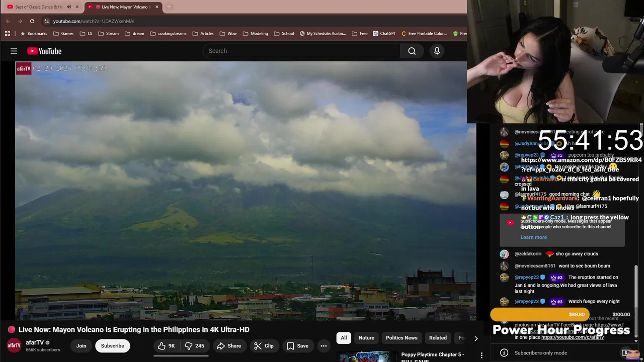Screen dimensions: 644x362
Task: Open the Poppy Playtime Chapter 5 thumbnail
Action: pyautogui.click(x=367, y=356)
